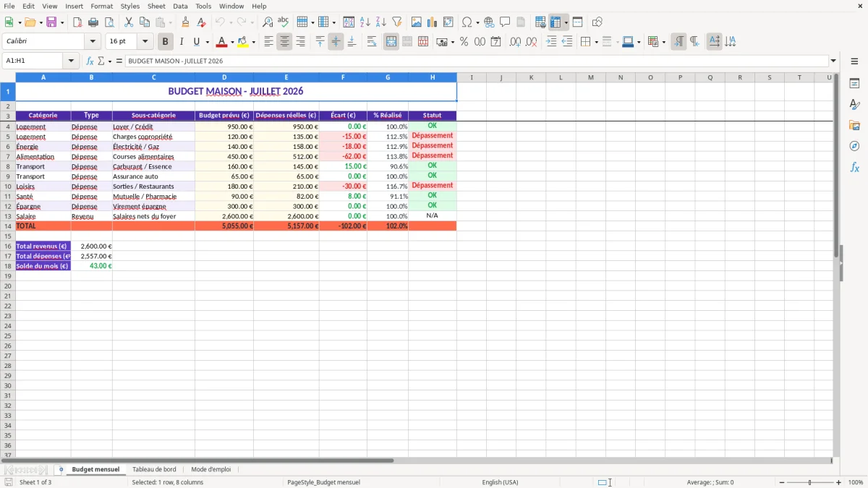Screen dimensions: 868x488
Task: Open the sidebar Properties panel
Action: pyautogui.click(x=854, y=84)
